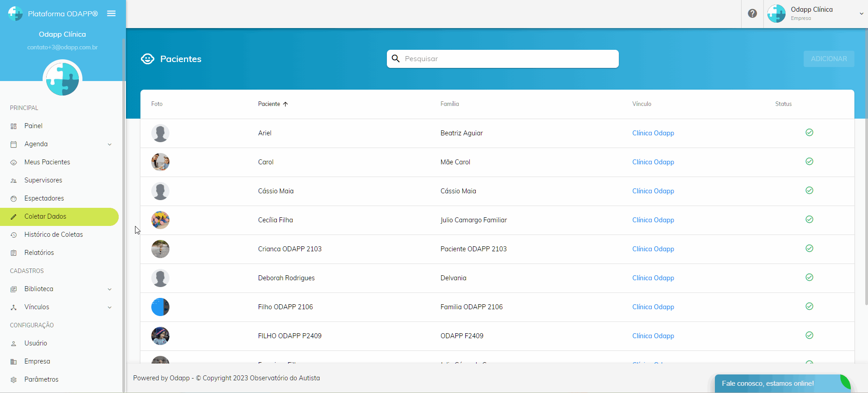Click Deborah Rodrigues' status check icon
The height and width of the screenshot is (393, 868).
coord(810,277)
